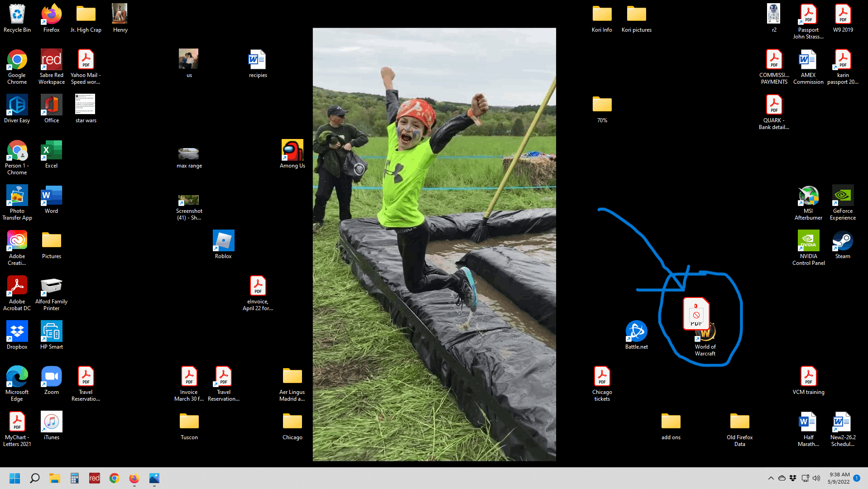Launch Adobe Acrobat DC shortcut

[17, 293]
